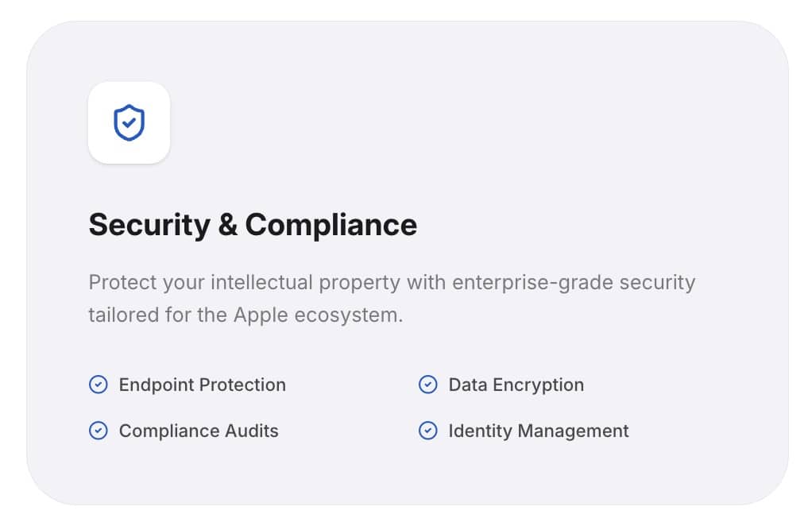Click the Identity Management label
The width and height of the screenshot is (812, 526).
pyautogui.click(x=538, y=431)
